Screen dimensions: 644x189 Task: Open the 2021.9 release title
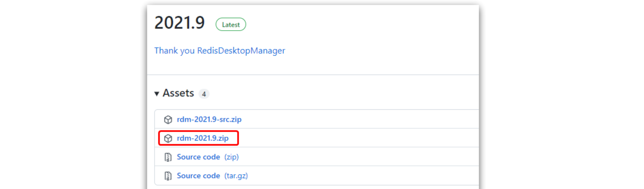pyautogui.click(x=179, y=23)
